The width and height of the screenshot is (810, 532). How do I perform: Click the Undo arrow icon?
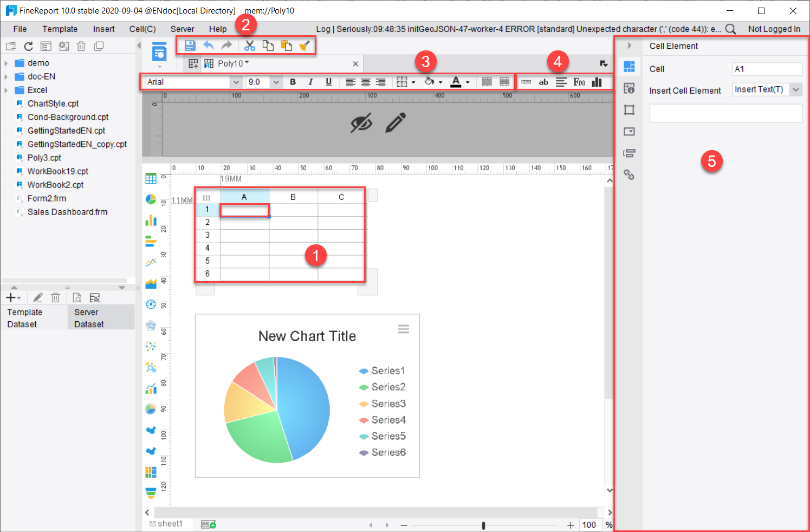pos(209,46)
